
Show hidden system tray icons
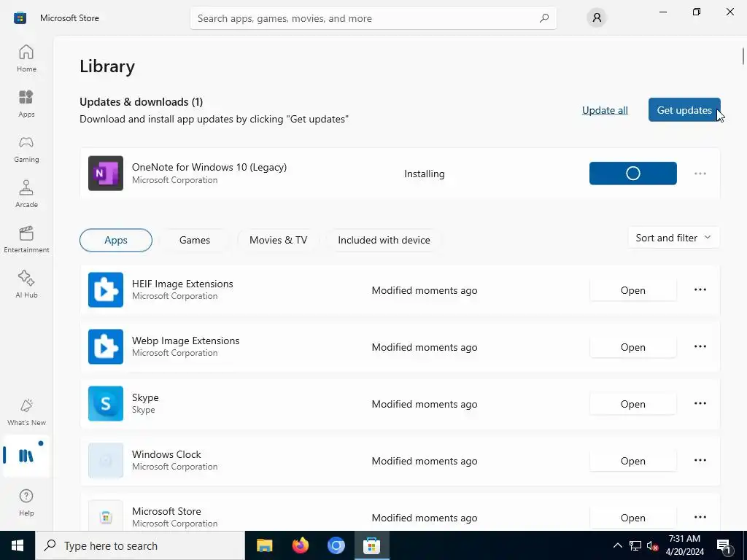(x=617, y=545)
